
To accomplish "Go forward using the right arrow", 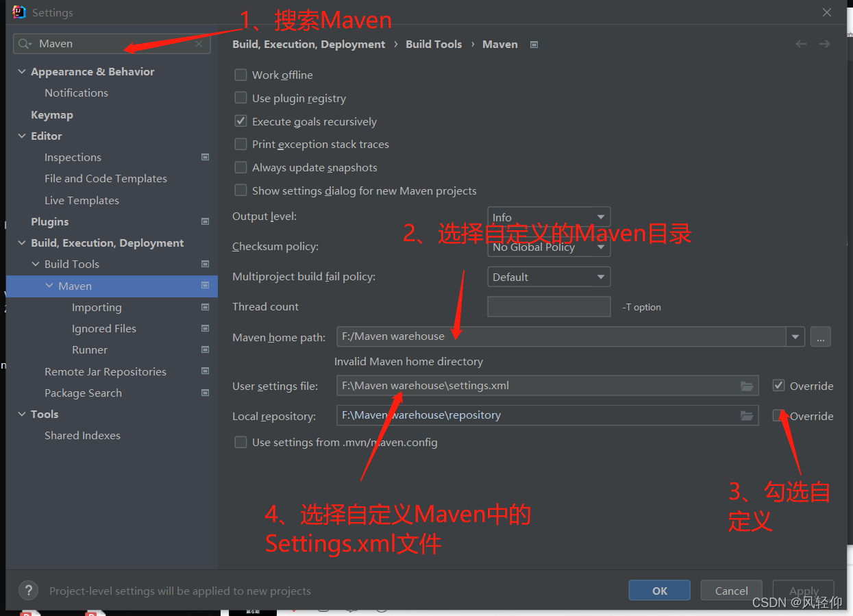I will [x=824, y=44].
